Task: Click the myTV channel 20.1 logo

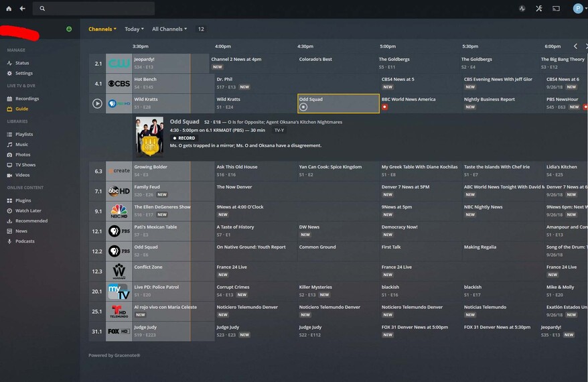Action: coord(119,291)
